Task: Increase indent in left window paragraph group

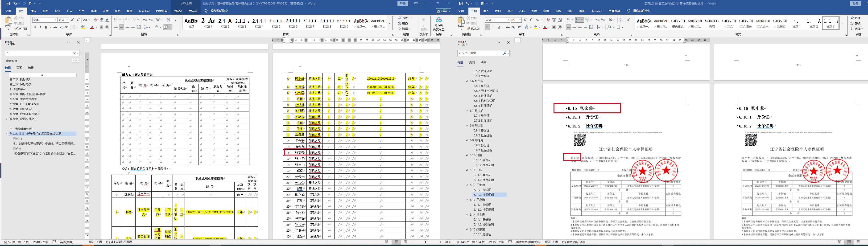Action: coord(151,20)
